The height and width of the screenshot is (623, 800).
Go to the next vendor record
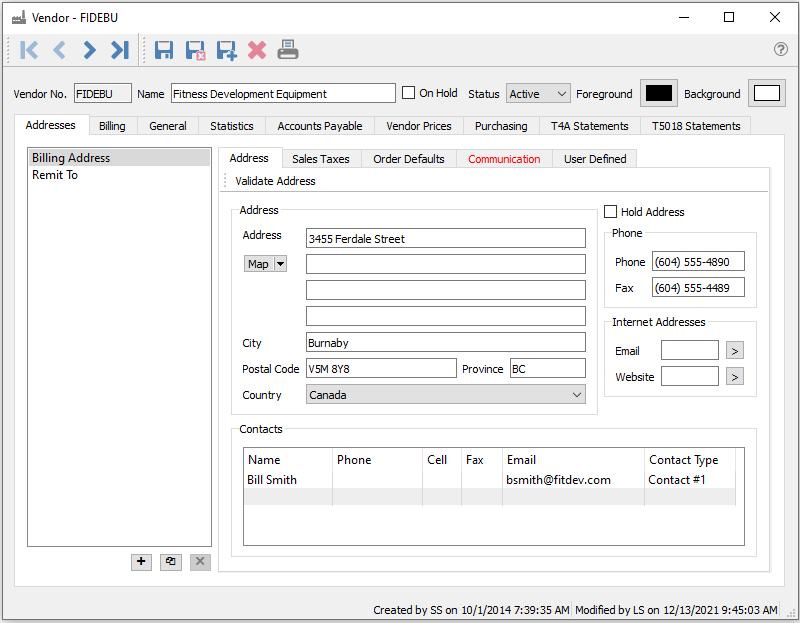(x=90, y=50)
